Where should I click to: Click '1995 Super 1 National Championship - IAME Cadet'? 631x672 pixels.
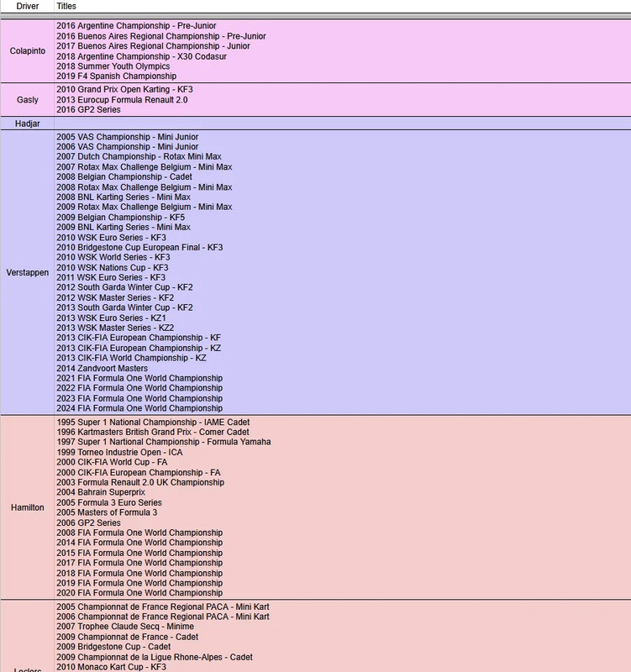(x=153, y=422)
